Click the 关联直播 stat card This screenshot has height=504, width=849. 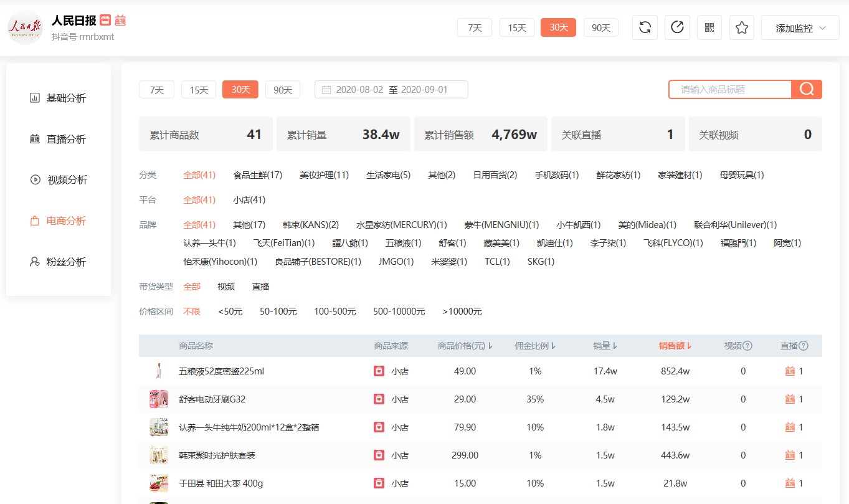point(618,134)
